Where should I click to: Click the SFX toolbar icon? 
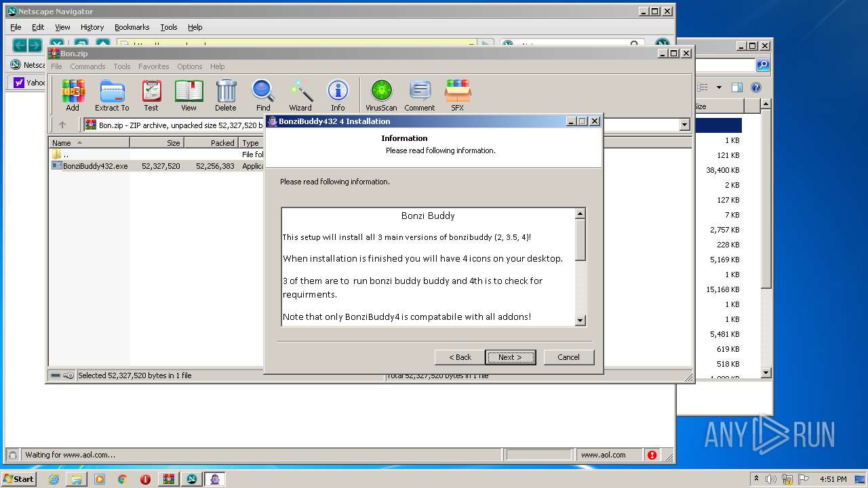point(458,95)
